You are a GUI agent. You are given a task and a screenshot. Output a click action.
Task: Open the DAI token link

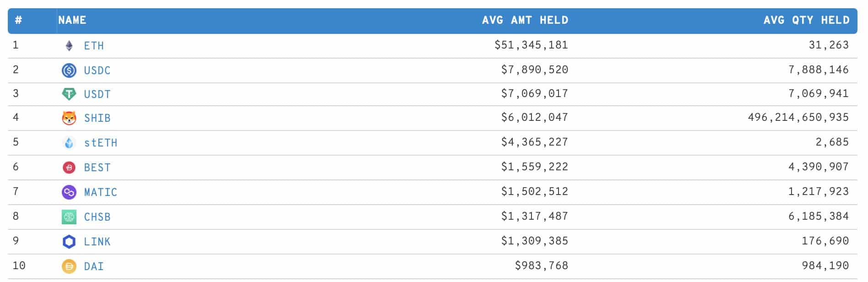click(x=94, y=266)
